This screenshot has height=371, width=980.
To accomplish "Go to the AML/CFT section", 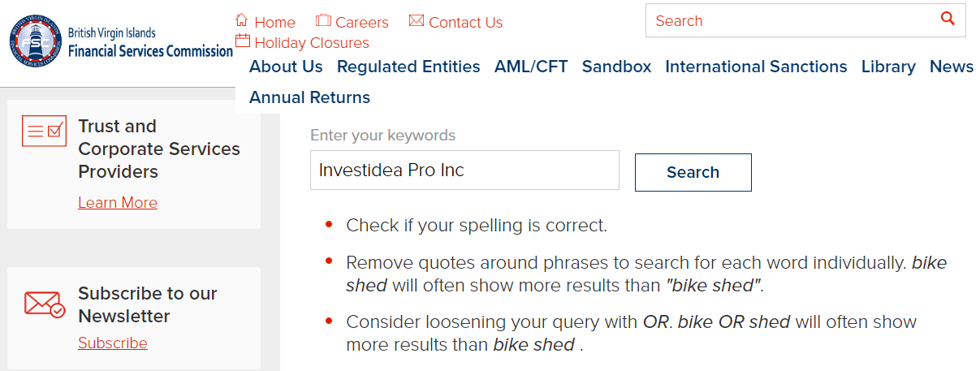I will point(531,67).
